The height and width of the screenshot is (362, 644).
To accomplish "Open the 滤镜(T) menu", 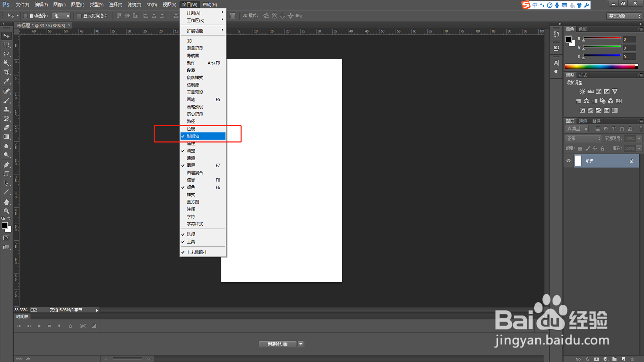I will coord(134,5).
